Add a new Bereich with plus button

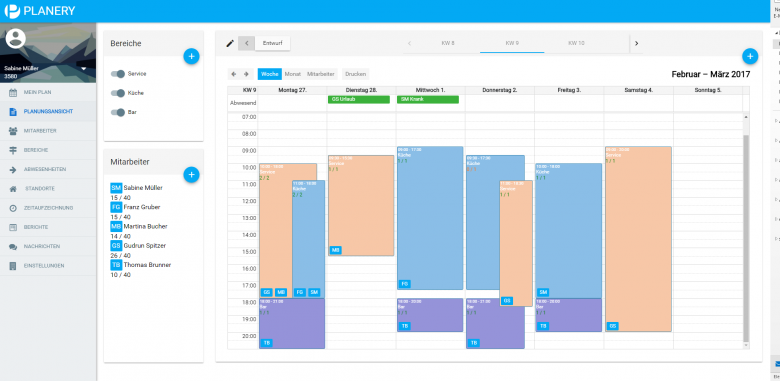point(191,56)
